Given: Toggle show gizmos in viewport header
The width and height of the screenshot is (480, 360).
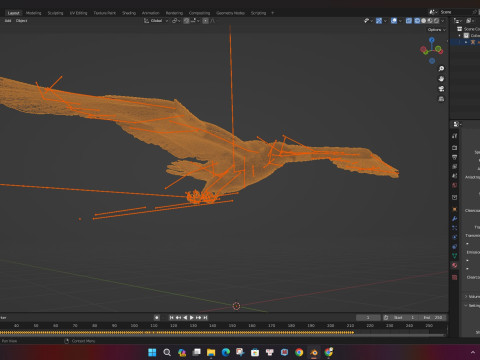Looking at the screenshot, I should click(379, 21).
